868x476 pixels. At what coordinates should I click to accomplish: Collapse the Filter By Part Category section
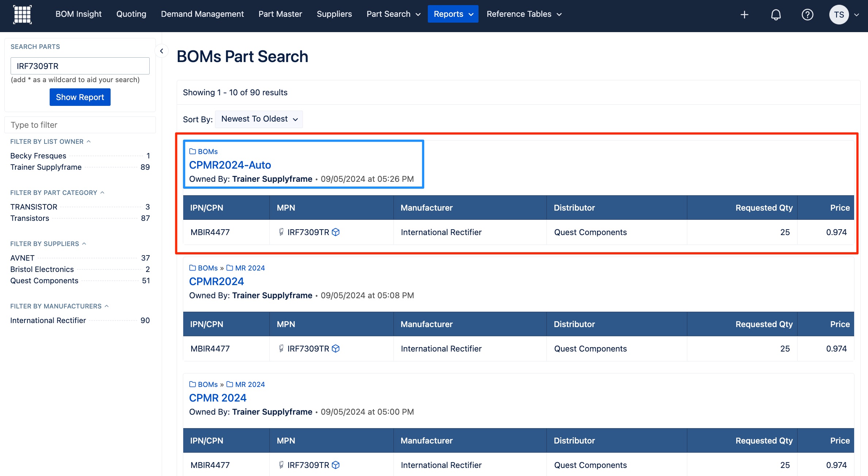click(57, 193)
